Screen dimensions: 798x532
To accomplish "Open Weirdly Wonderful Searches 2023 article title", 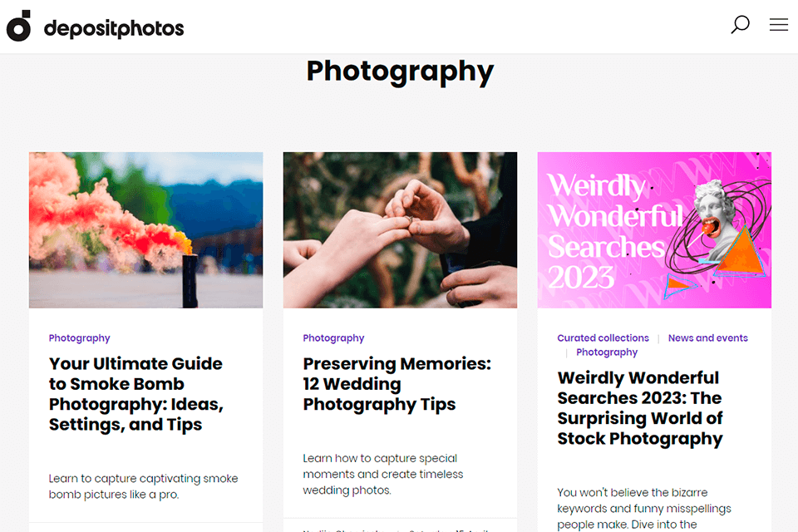I will click(640, 408).
